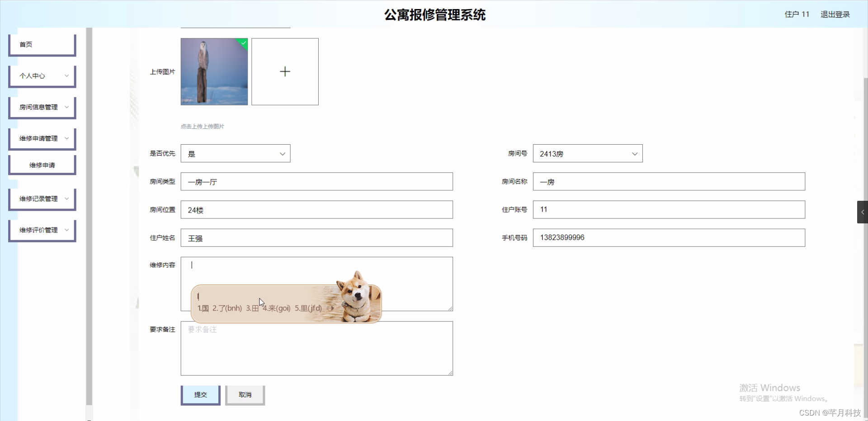This screenshot has width=868, height=421.
Task: Expand the 房间信息管理 sidebar menu
Action: (42, 107)
